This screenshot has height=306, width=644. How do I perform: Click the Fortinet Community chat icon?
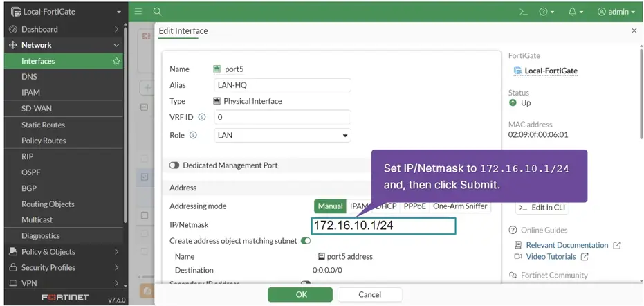pyautogui.click(x=513, y=275)
